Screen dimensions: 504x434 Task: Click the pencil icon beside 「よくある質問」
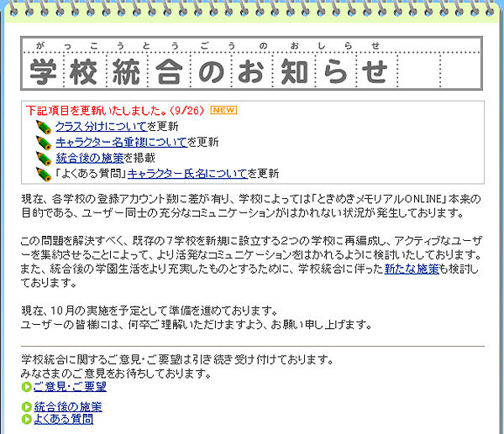pyautogui.click(x=44, y=174)
